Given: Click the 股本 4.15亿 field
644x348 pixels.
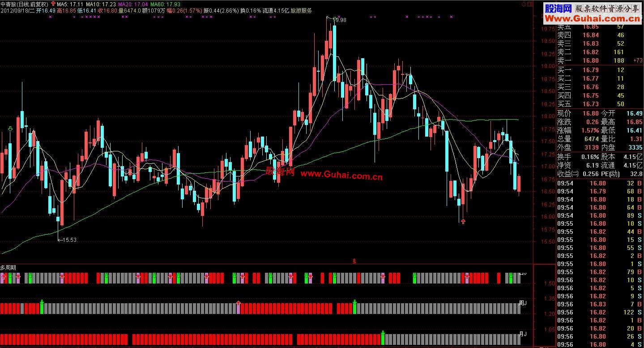Looking at the screenshot, I should [x=622, y=157].
